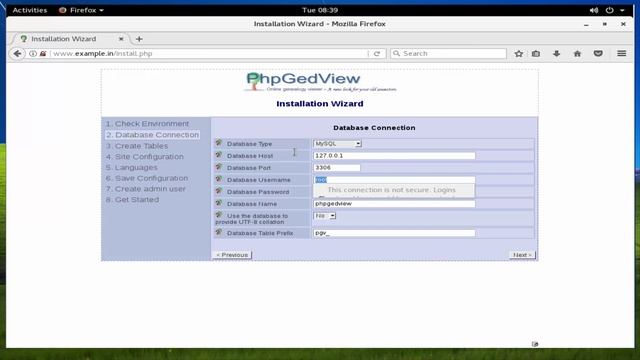Image resolution: width=640 pixels, height=360 pixels.
Task: Go to step 1 Check Environment
Action: [x=147, y=124]
